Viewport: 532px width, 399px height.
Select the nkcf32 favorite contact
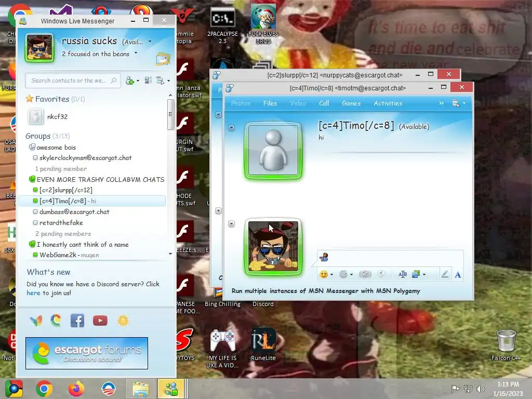pyautogui.click(x=57, y=117)
